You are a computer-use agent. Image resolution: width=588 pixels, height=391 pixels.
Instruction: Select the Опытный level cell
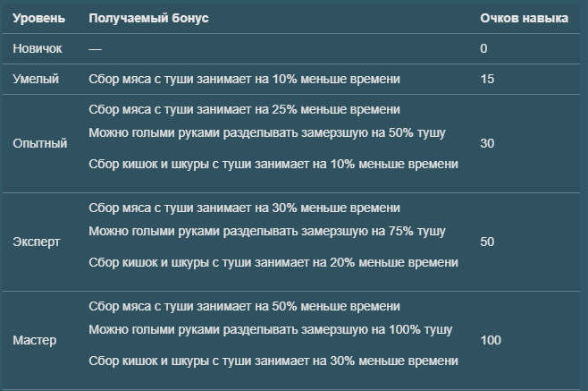coord(39,143)
